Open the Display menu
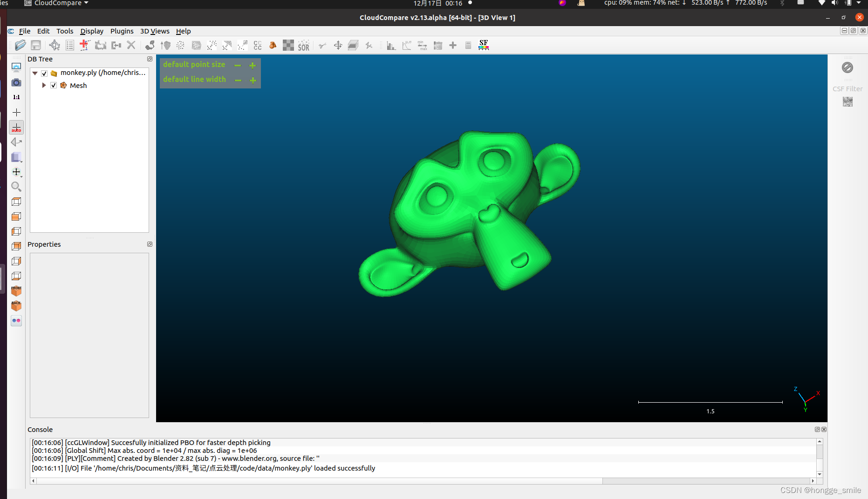 [92, 31]
